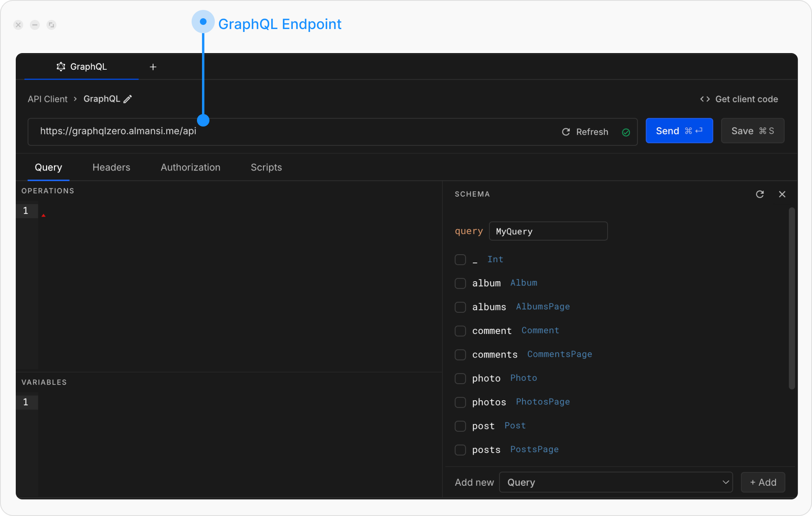
Task: Click the Save button
Action: [752, 131]
